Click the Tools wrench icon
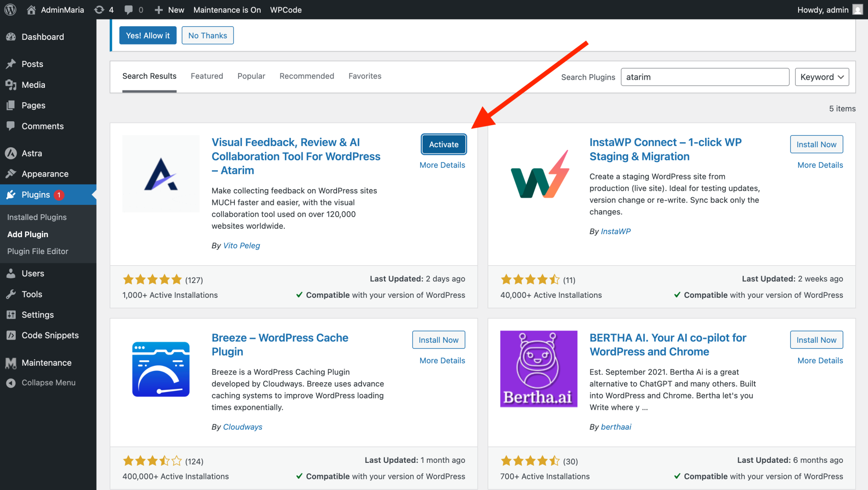This screenshot has width=868, height=490. 11,294
